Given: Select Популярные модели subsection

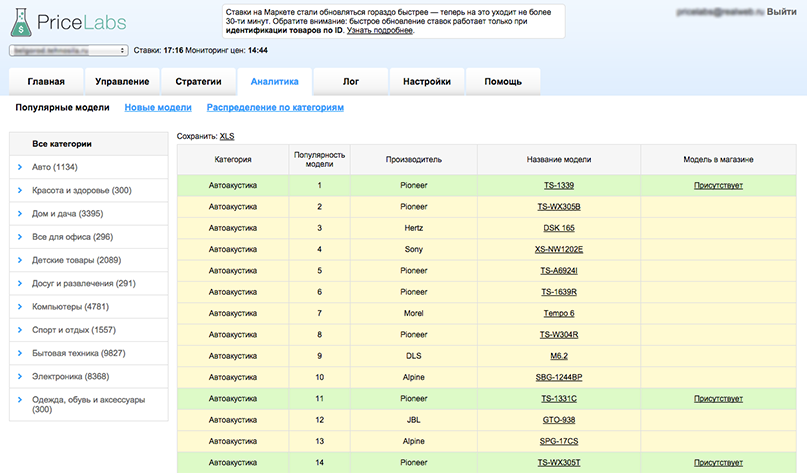Looking at the screenshot, I should coord(62,108).
